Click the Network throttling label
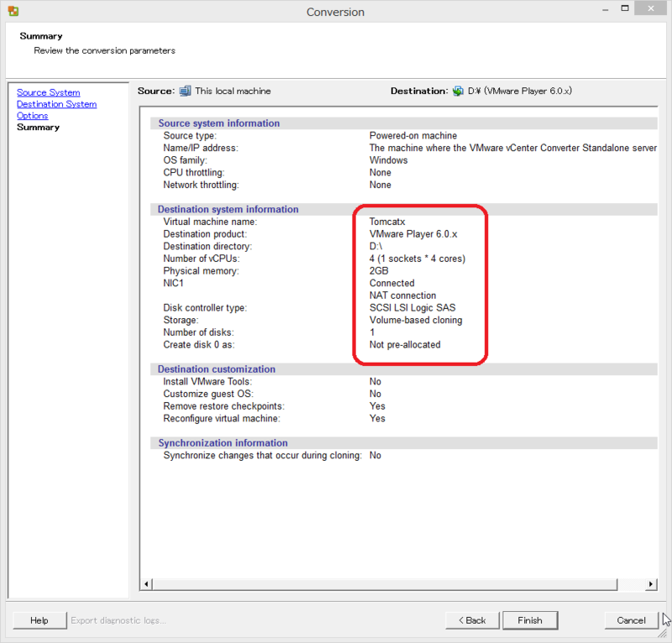672x643 pixels. (x=201, y=185)
